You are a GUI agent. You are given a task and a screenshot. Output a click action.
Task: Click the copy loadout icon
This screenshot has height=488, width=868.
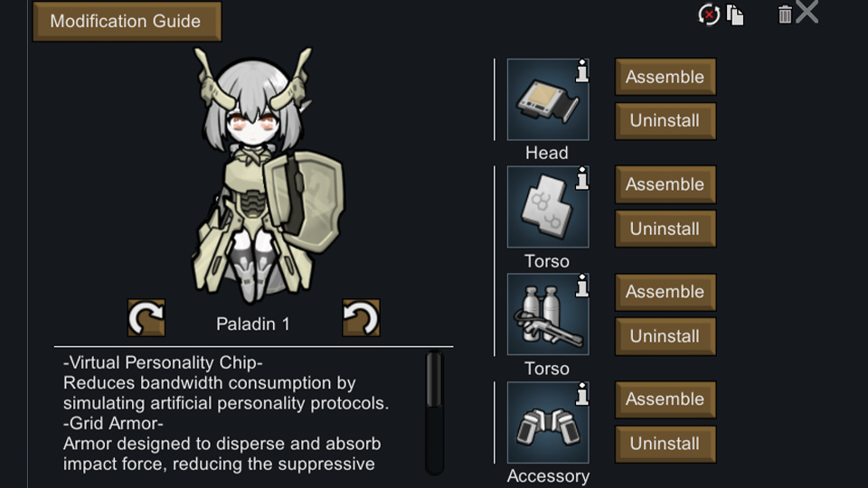pos(735,15)
